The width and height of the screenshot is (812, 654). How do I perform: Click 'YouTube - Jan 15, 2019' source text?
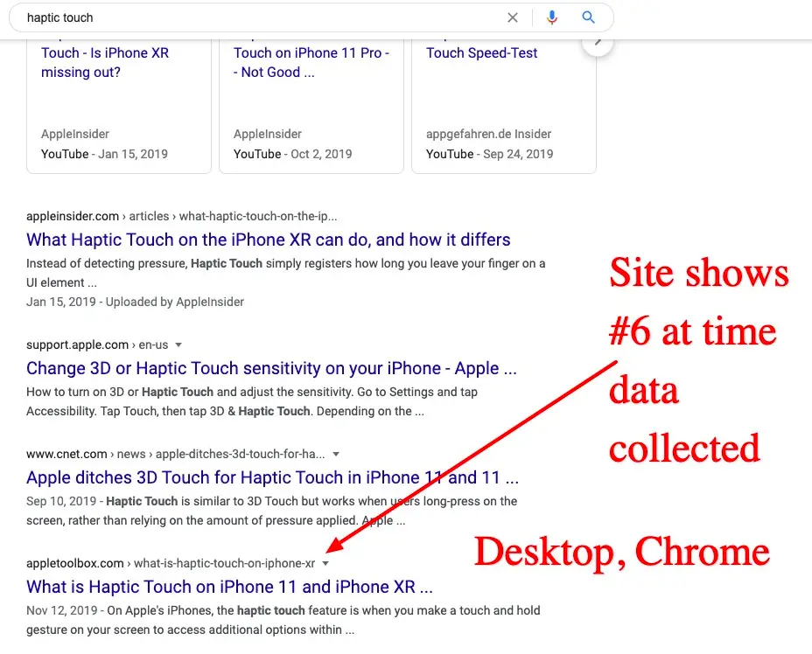click(x=104, y=154)
